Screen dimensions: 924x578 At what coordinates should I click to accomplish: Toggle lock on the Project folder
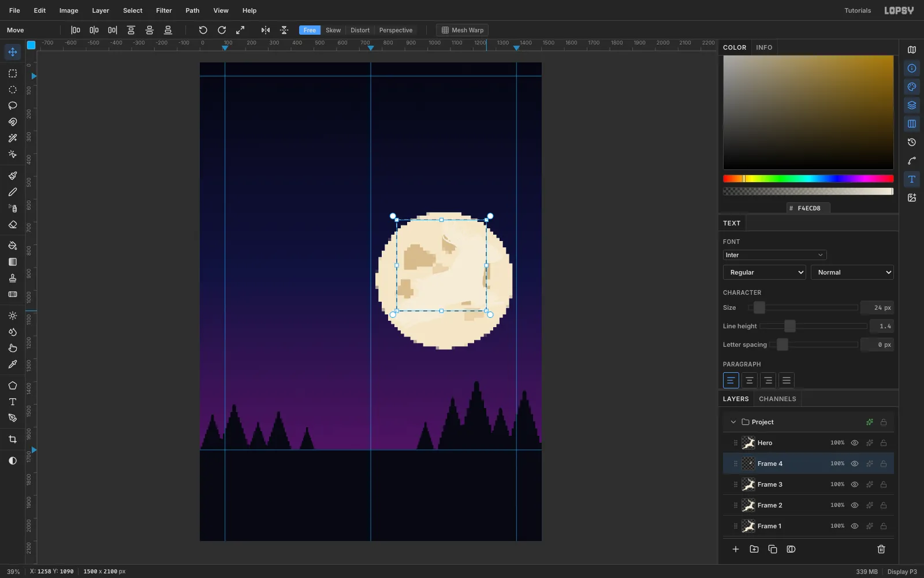coord(884,422)
